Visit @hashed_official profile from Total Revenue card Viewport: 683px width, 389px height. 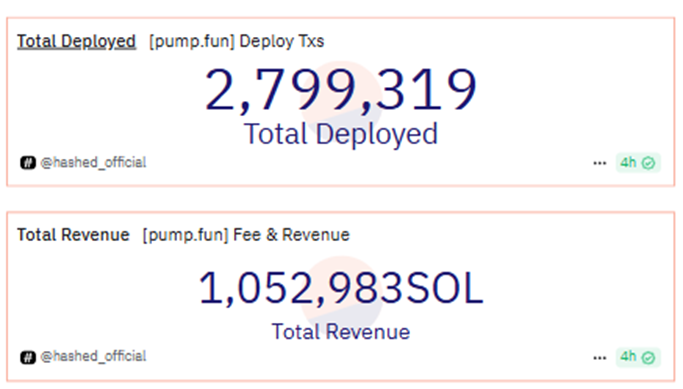[93, 356]
